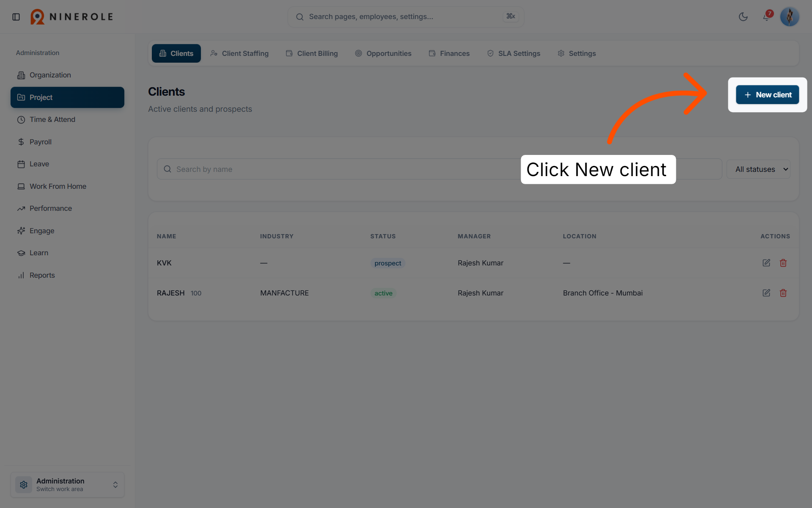
Task: Switch to the SLA Settings tab
Action: coord(514,53)
